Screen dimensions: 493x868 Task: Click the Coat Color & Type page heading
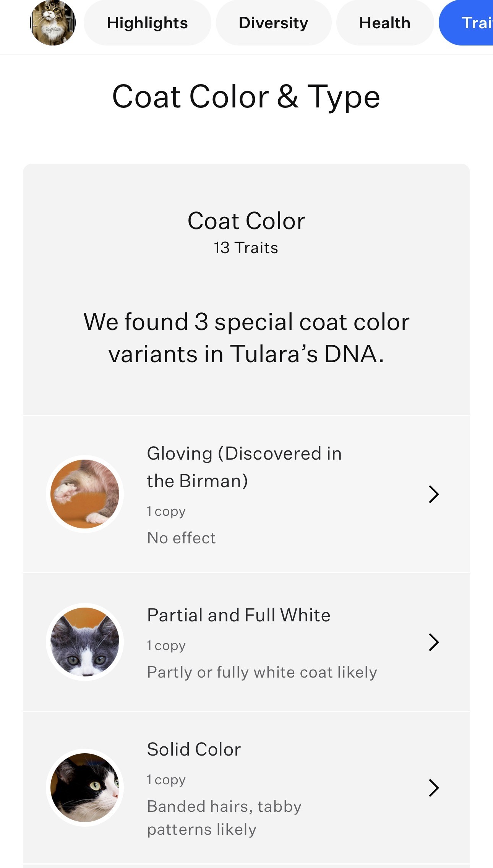point(246,96)
